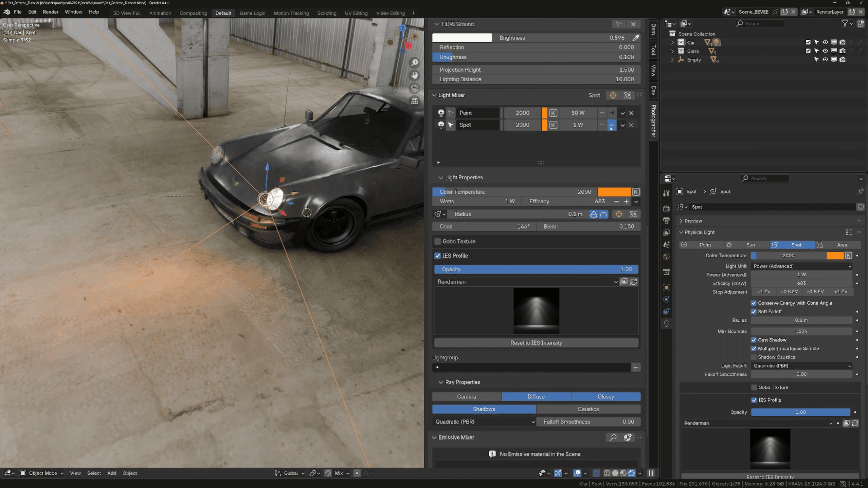868x488 pixels.
Task: Click the pan hand icon in viewport
Action: 415,75
